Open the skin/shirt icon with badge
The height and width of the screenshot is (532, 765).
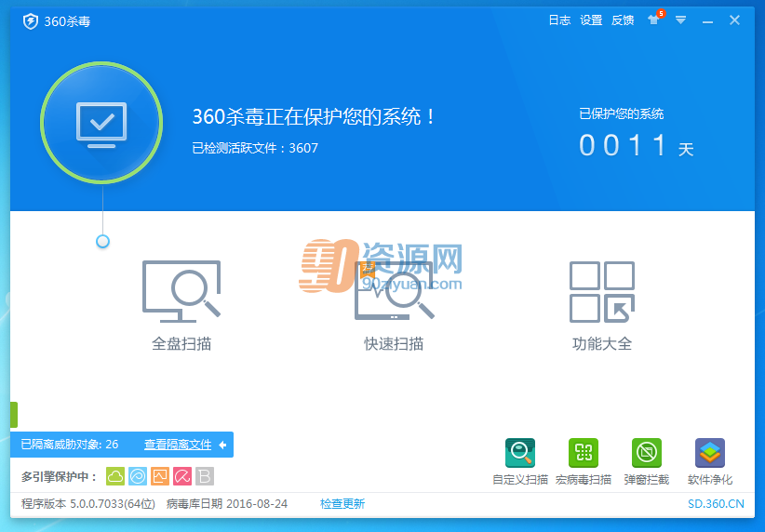655,19
